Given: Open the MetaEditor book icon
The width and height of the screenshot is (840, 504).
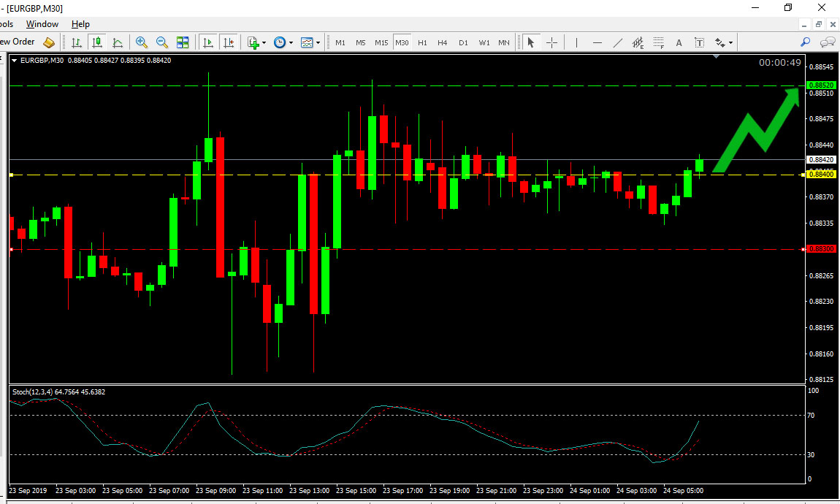Looking at the screenshot, I should coord(49,42).
